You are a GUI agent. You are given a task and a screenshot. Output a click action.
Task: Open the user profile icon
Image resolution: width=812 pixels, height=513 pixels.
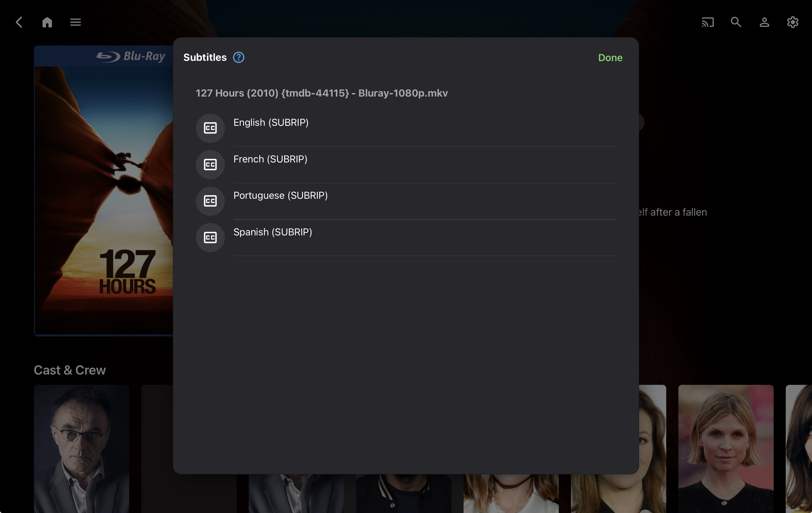click(764, 22)
